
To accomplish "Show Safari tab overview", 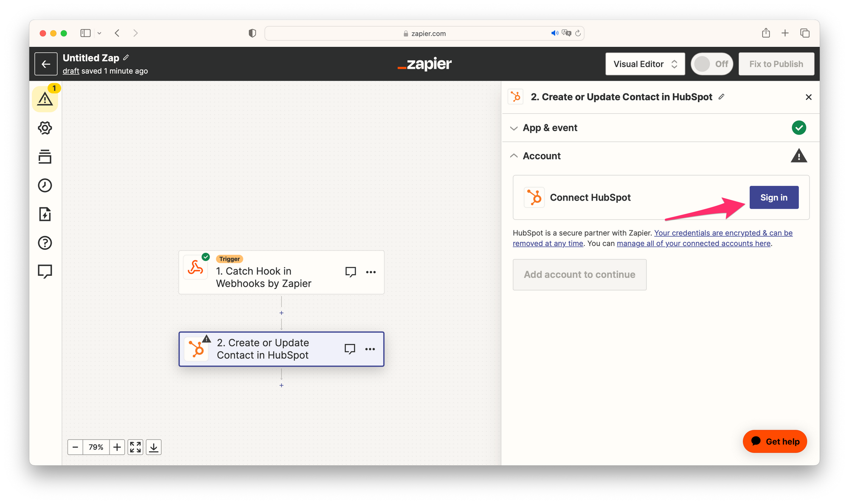I will coord(805,33).
